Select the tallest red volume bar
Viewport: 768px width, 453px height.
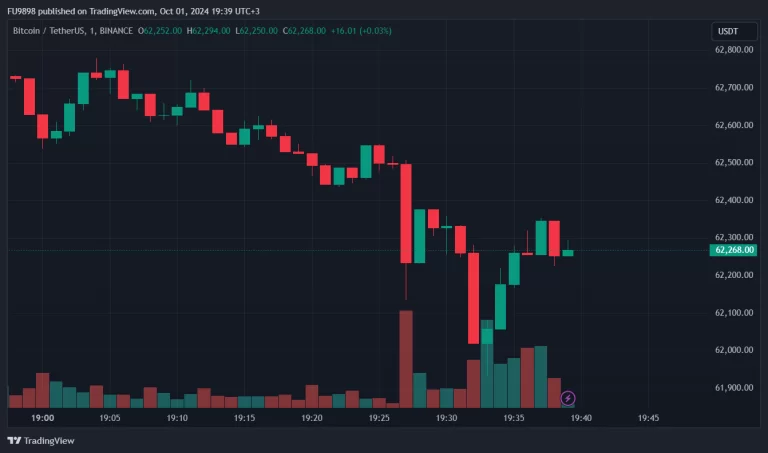[x=406, y=358]
